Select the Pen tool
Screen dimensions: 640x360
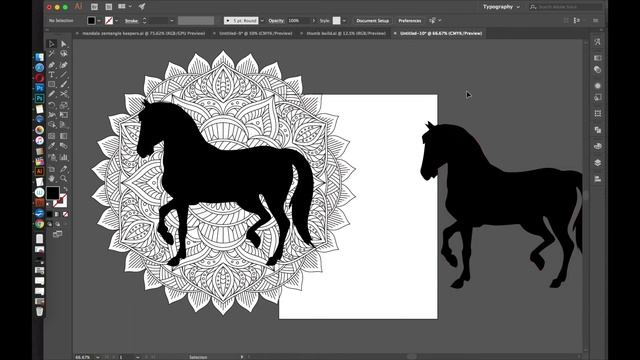pyautogui.click(x=52, y=64)
